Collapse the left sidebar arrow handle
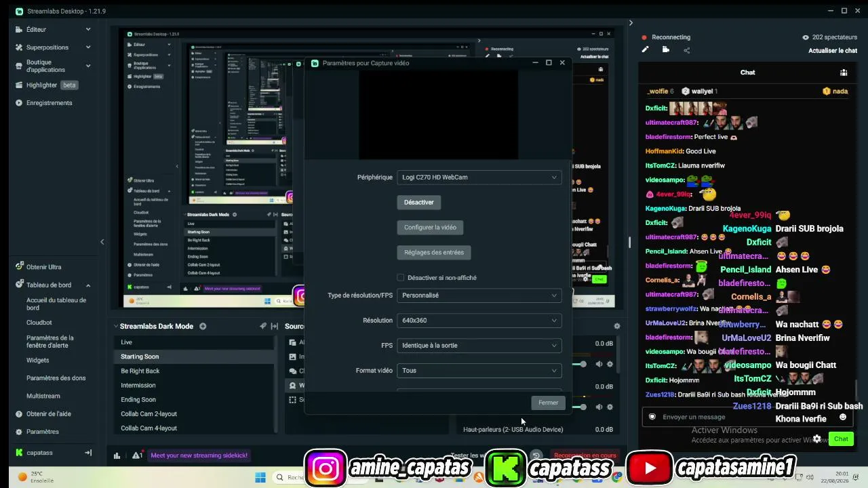 [x=102, y=242]
